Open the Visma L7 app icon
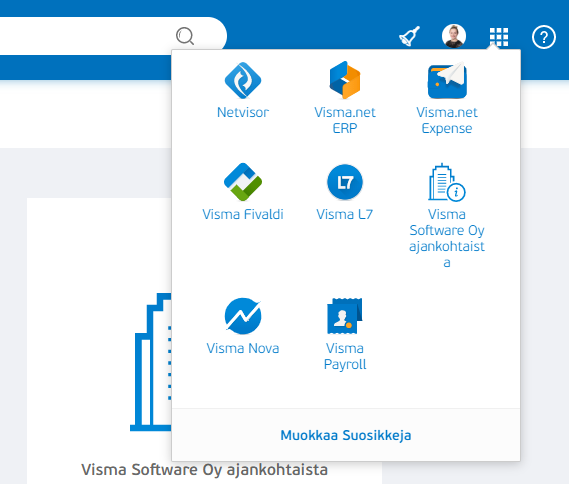Image resolution: width=569 pixels, height=484 pixels. (345, 182)
